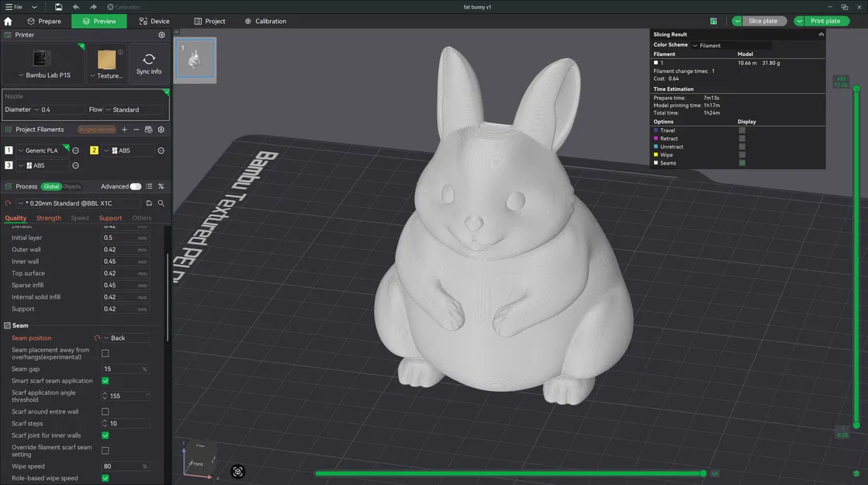Screen dimensions: 868x485
Task: Toggle Advanced process settings switch
Action: coord(136,186)
